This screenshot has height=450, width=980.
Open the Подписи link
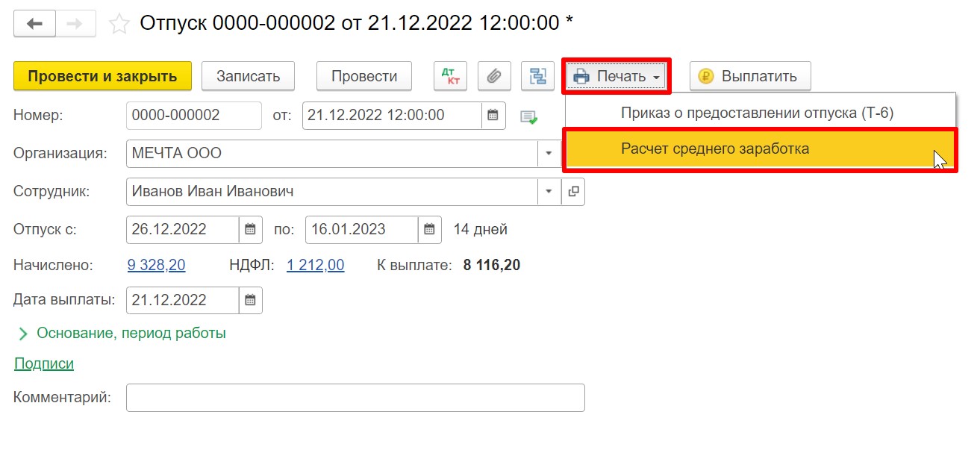coord(44,363)
